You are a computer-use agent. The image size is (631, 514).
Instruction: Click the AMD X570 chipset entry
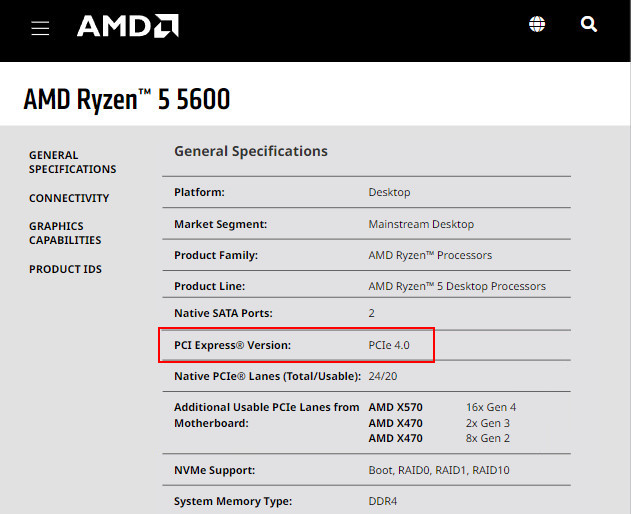[395, 407]
